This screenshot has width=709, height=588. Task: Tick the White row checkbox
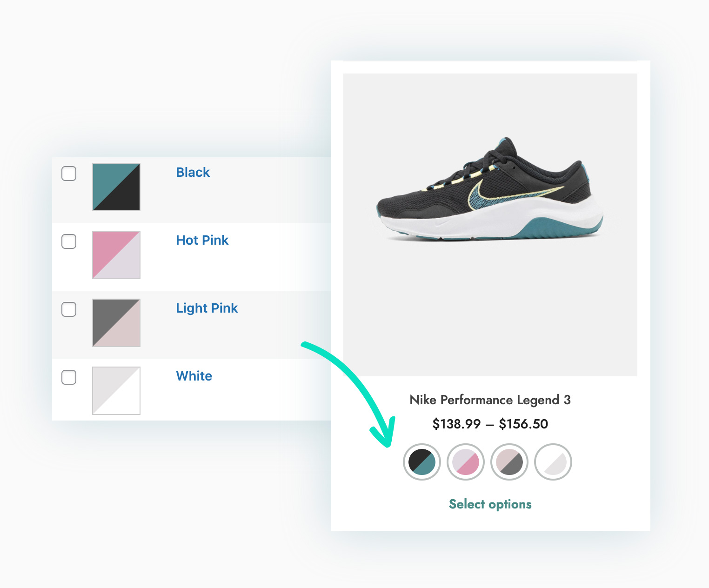pyautogui.click(x=69, y=377)
